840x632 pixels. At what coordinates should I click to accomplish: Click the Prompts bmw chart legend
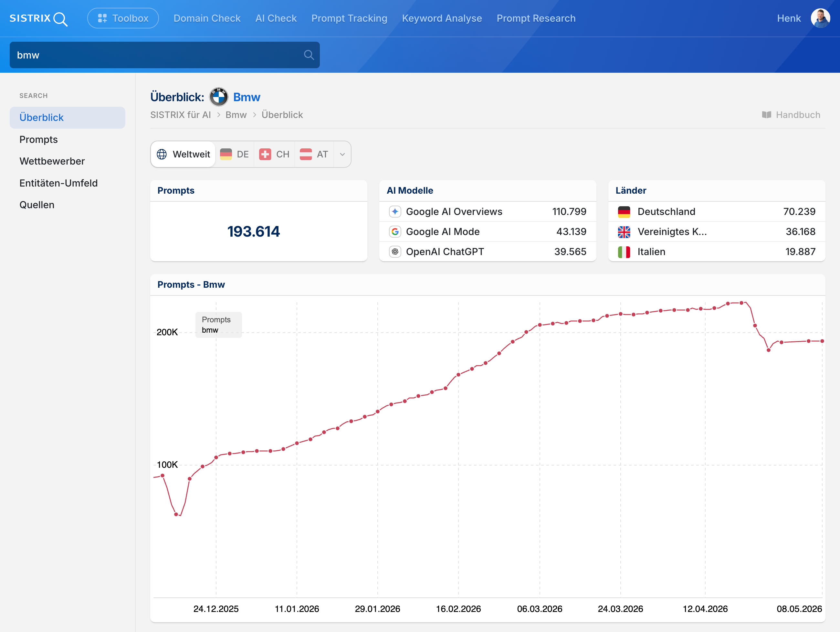[218, 325]
